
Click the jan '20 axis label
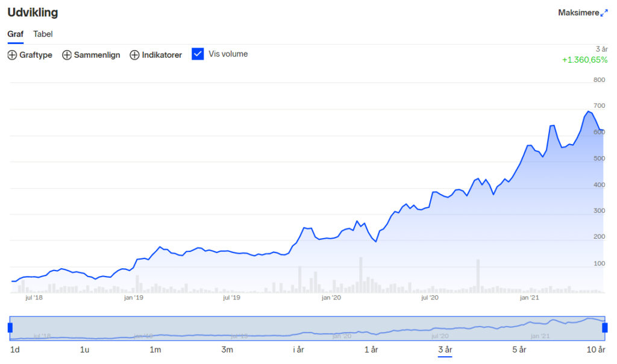click(331, 298)
